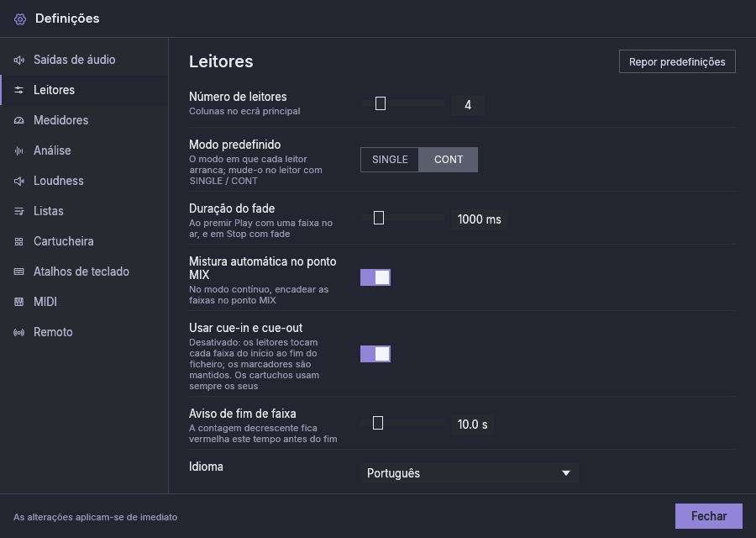Open the Análise settings
This screenshot has width=756, height=538.
click(x=84, y=150)
